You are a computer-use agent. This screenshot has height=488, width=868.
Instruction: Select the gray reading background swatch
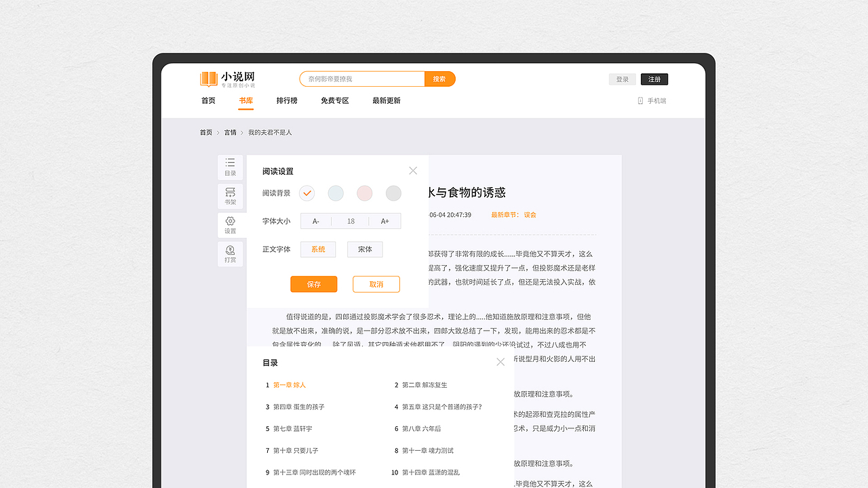pyautogui.click(x=393, y=193)
